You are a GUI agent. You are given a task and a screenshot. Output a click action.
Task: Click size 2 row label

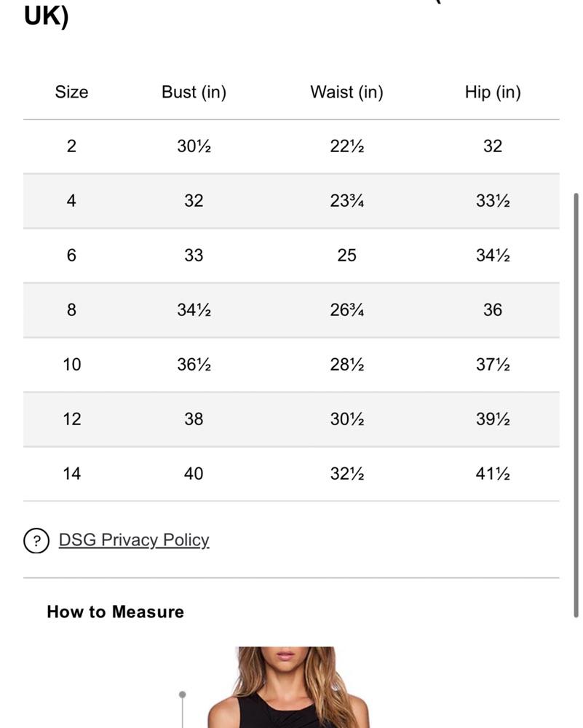(x=71, y=146)
